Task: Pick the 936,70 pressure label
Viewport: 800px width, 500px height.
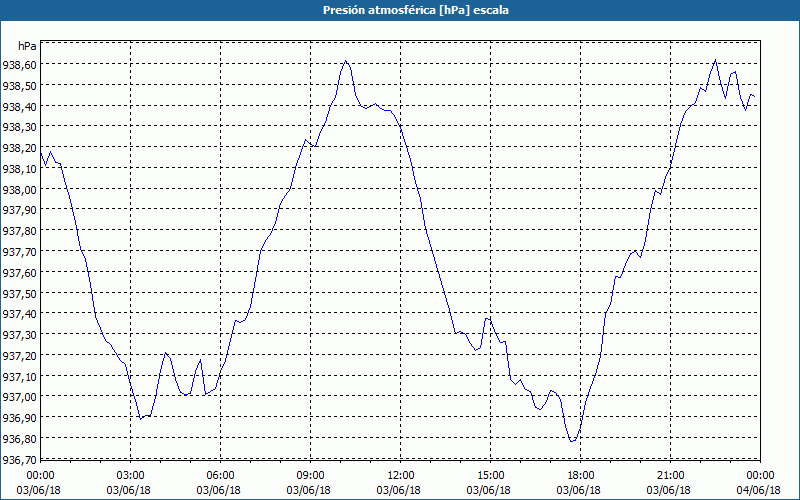Action: click(19, 460)
